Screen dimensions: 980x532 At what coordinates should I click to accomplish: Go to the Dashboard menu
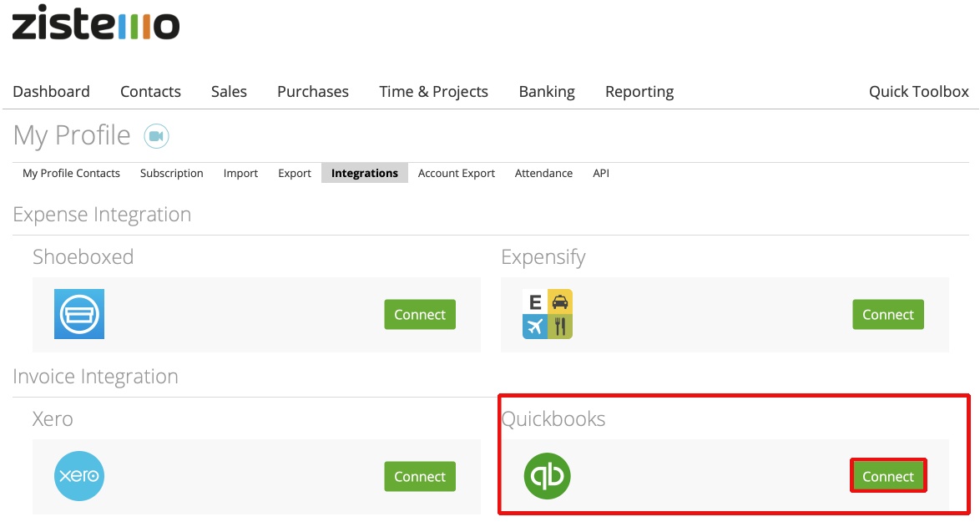pyautogui.click(x=51, y=91)
